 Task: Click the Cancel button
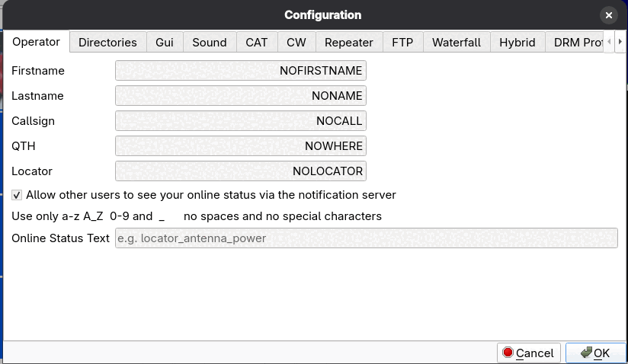click(529, 353)
